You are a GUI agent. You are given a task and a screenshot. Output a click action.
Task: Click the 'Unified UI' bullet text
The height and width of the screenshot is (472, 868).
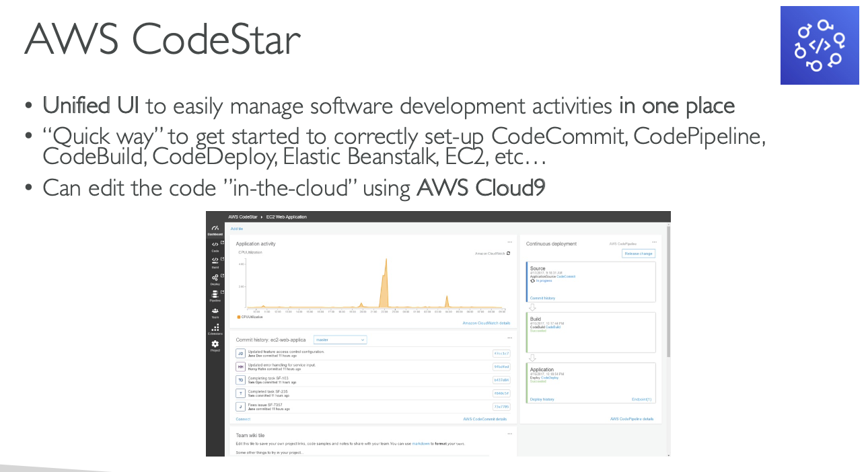point(91,106)
